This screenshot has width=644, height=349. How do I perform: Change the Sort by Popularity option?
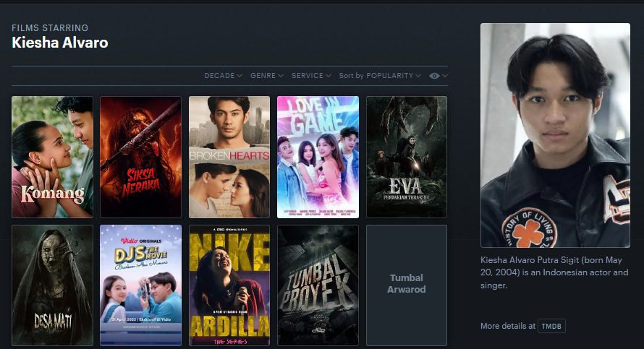(x=380, y=76)
